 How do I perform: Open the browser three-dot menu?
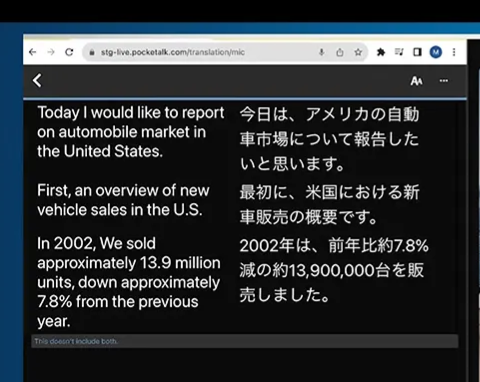click(x=454, y=52)
